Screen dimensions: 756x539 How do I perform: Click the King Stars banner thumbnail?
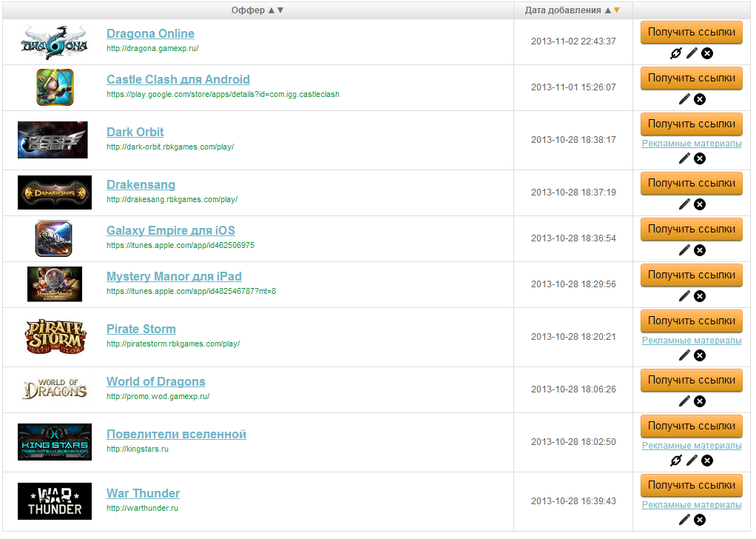click(x=55, y=442)
